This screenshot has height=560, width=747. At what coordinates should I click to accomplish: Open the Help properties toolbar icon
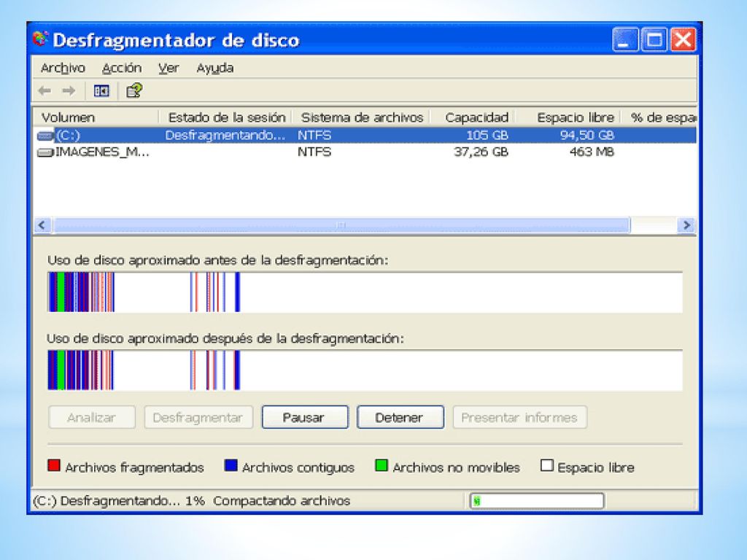(134, 90)
